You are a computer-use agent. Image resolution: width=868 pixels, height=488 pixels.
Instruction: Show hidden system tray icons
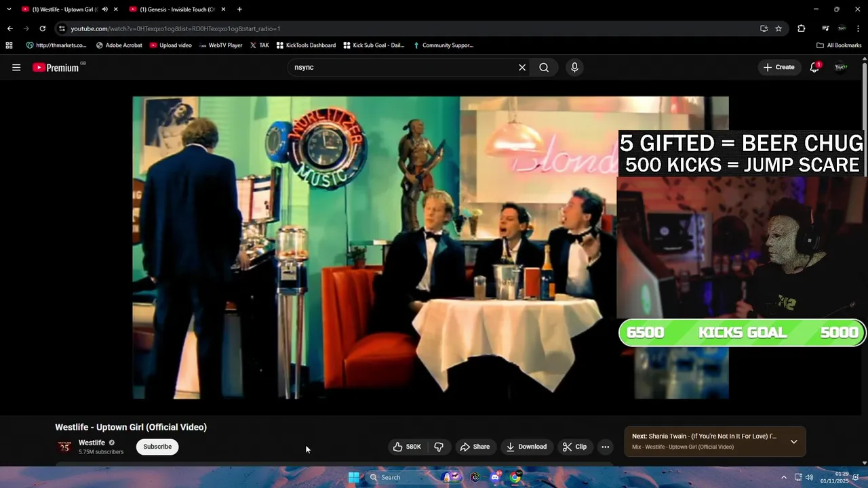click(784, 477)
